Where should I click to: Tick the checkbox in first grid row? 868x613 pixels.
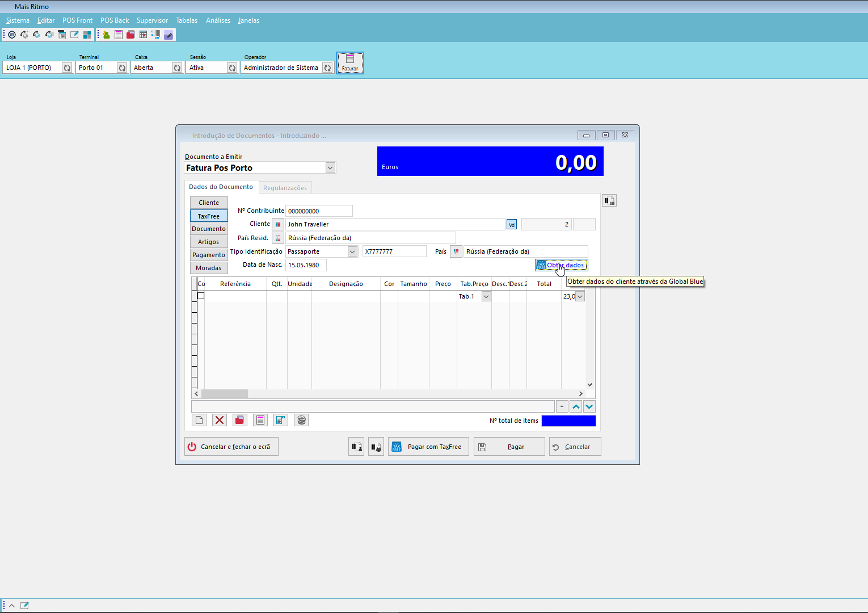pos(201,296)
